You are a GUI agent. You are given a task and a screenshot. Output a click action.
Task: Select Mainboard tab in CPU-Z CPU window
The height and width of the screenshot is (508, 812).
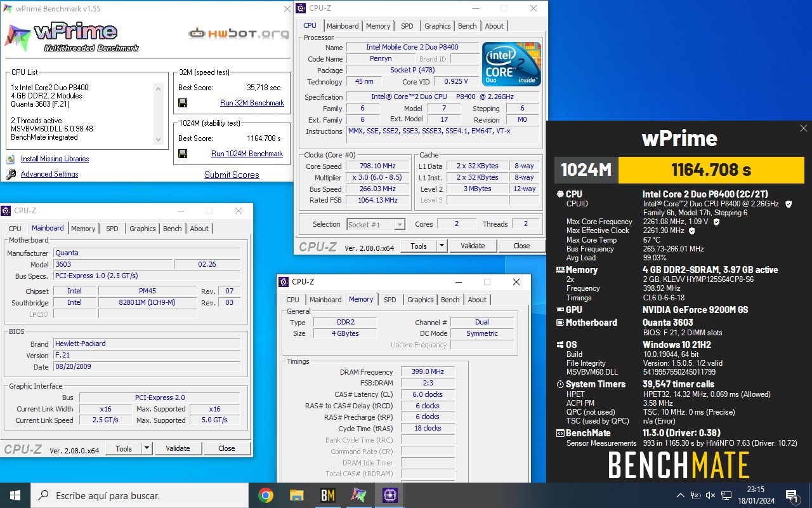pyautogui.click(x=343, y=26)
